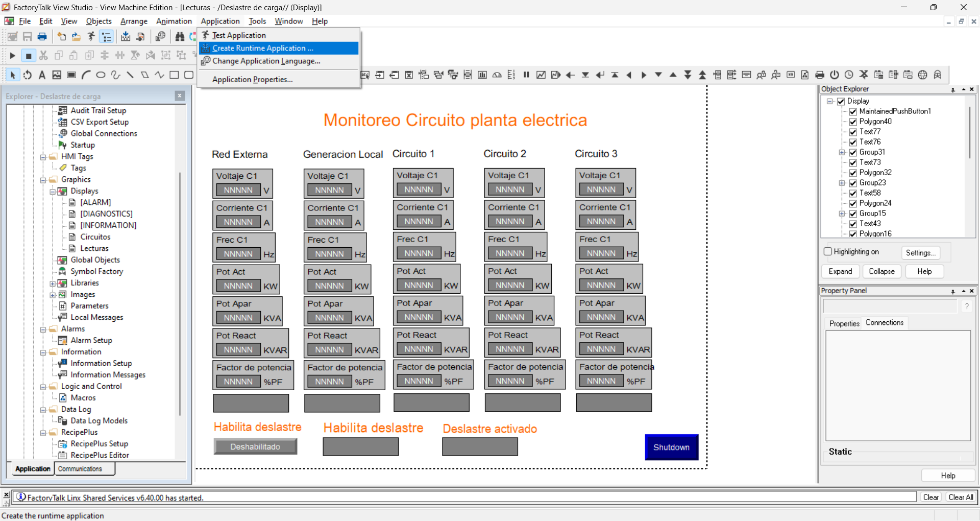Choose Create Runtime Application menu entry
This screenshot has height=521, width=980.
click(279, 48)
